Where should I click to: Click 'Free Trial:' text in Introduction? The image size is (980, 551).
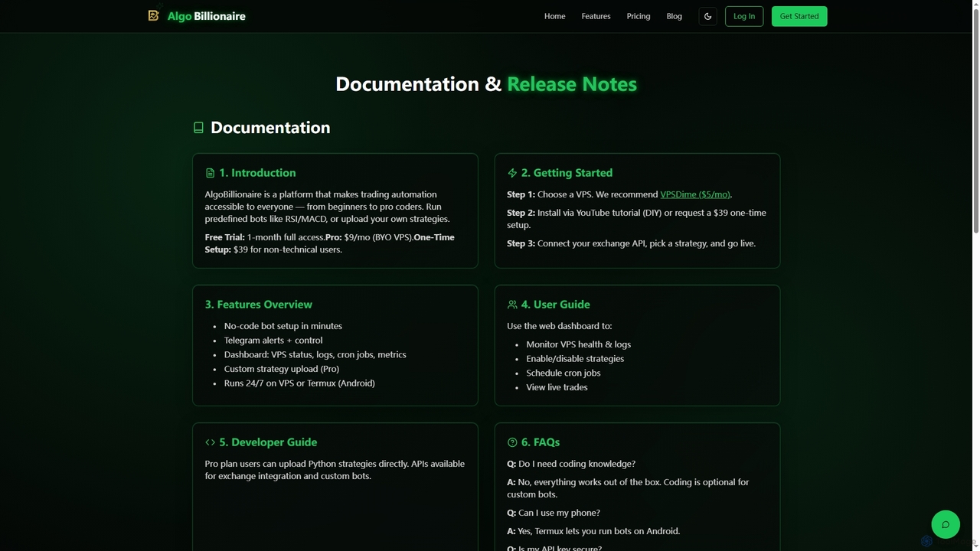click(224, 237)
